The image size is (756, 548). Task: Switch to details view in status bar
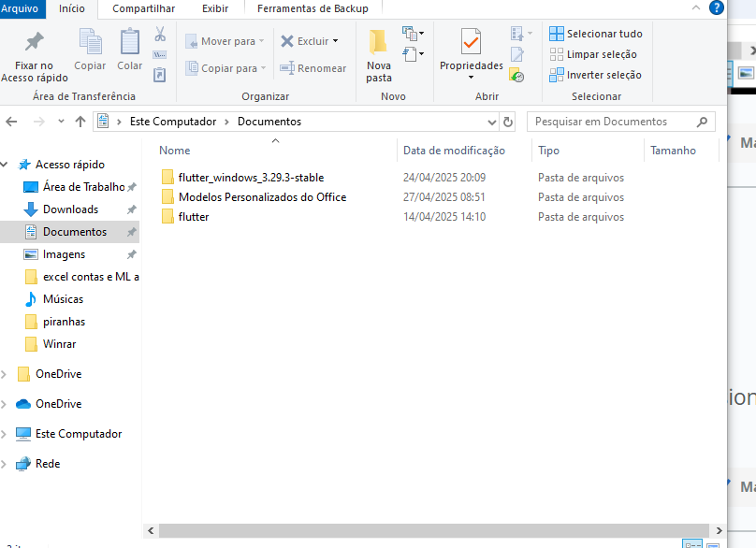point(692,544)
